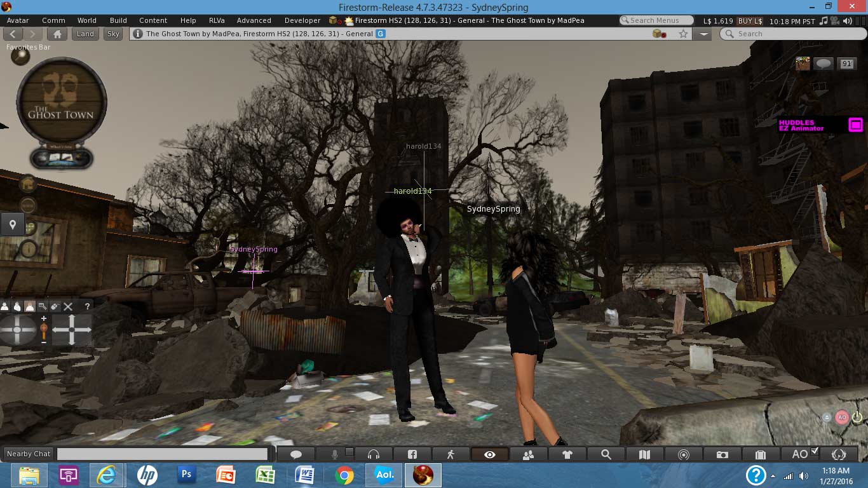The width and height of the screenshot is (868, 488).
Task: Open the World menu
Action: tap(87, 20)
